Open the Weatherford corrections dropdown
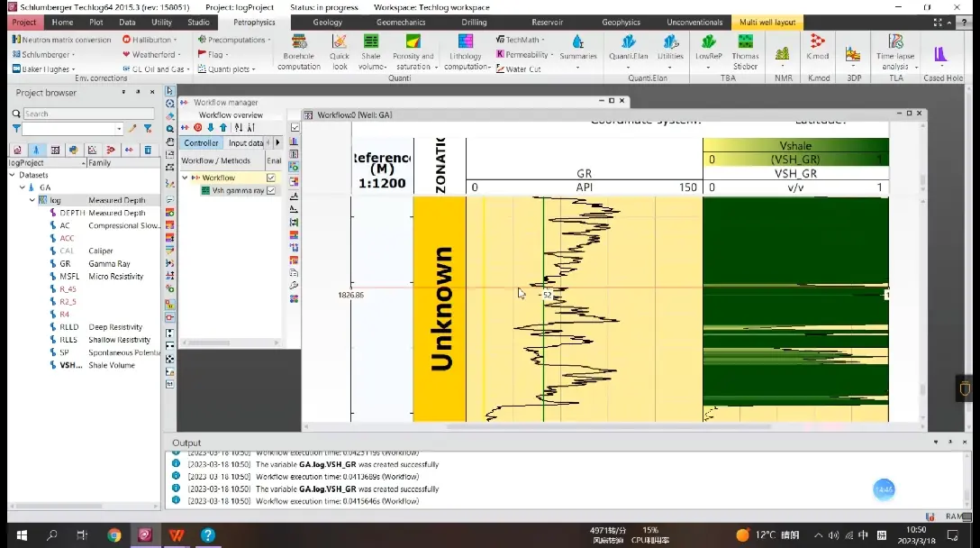Screen dimensions: 980x548 pos(151,54)
